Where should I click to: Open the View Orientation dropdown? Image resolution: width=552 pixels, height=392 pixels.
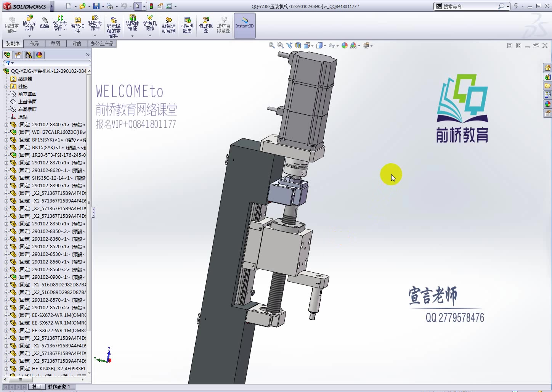[x=312, y=45]
